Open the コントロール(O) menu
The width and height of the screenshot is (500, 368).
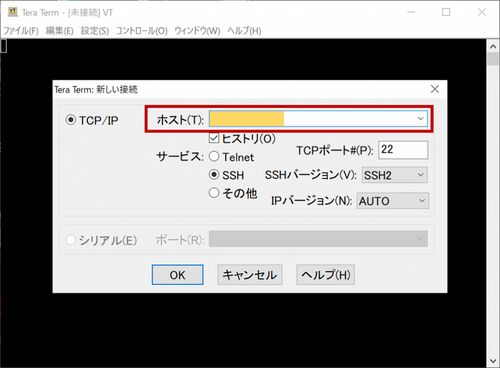[x=141, y=31]
